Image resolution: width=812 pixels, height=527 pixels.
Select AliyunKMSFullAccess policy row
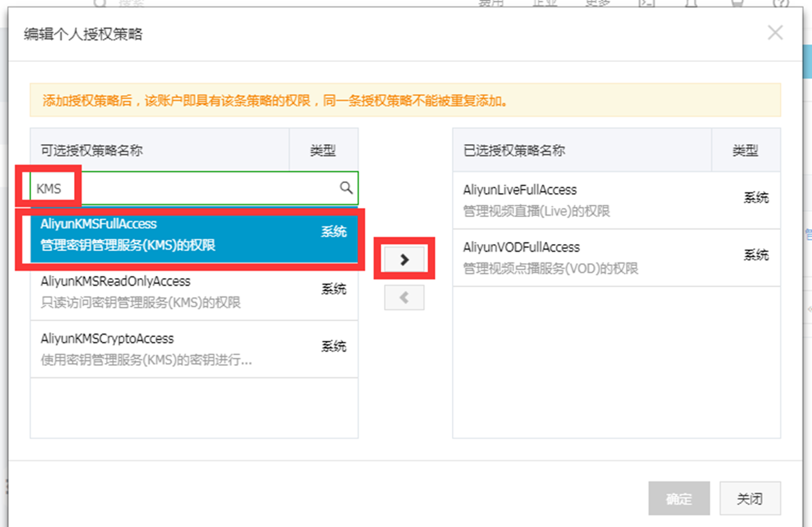tap(194, 234)
